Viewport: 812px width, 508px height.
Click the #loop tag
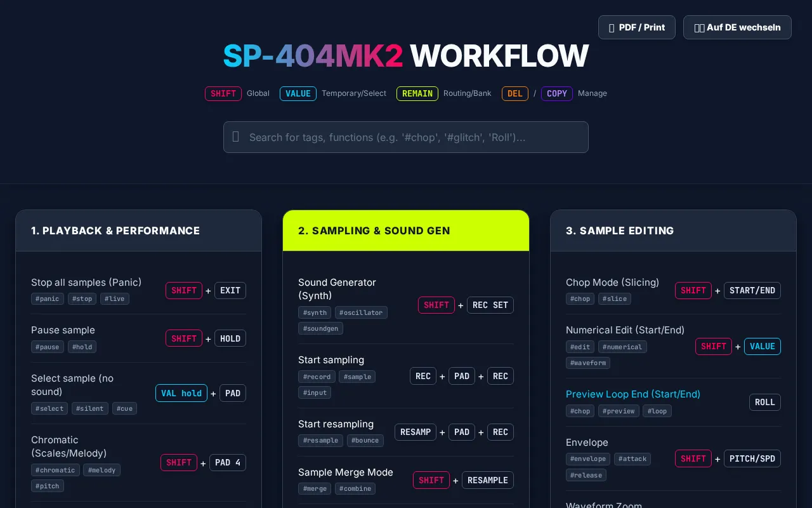pos(657,411)
